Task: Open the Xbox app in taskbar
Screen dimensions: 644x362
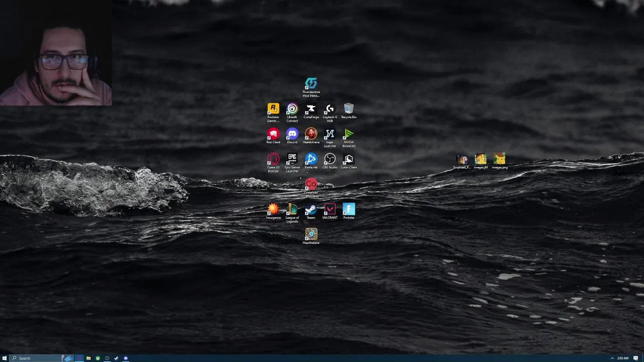Action: pyautogui.click(x=98, y=358)
